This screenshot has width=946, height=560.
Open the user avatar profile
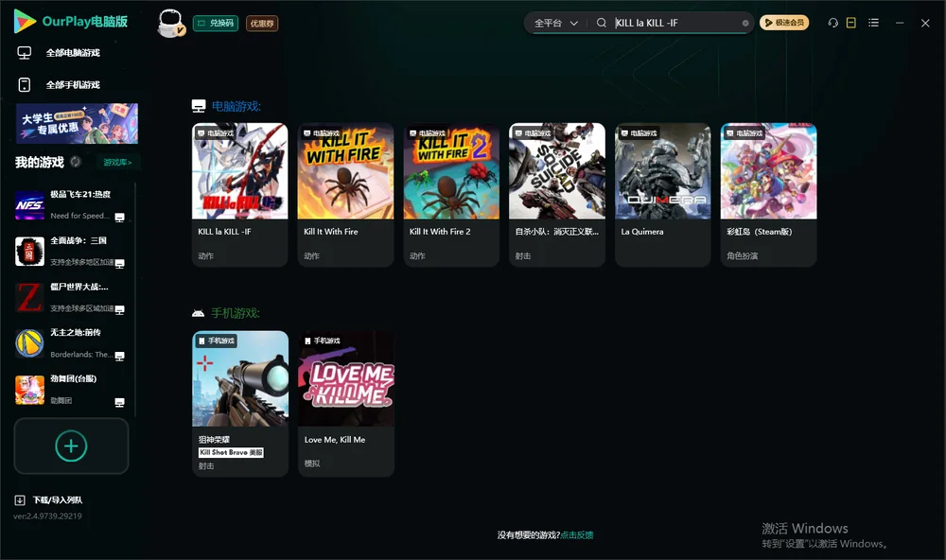[170, 23]
